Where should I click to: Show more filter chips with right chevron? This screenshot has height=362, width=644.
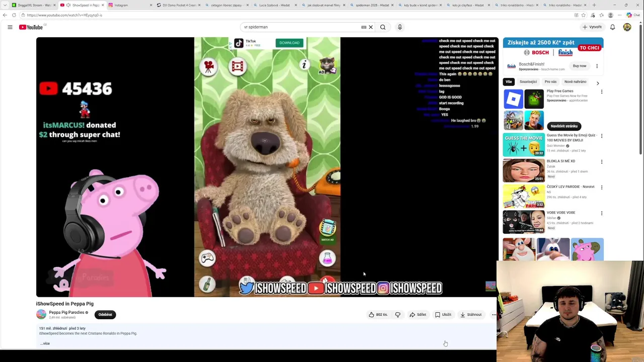pyautogui.click(x=598, y=83)
